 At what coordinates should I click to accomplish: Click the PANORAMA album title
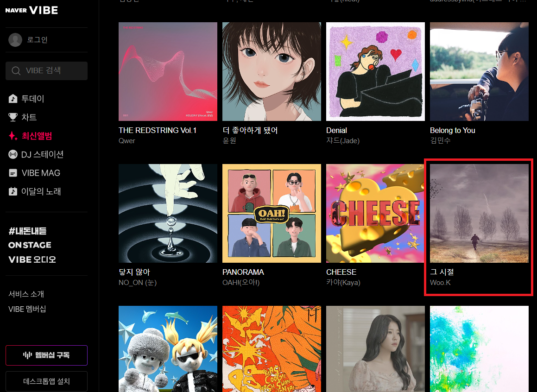(x=243, y=272)
